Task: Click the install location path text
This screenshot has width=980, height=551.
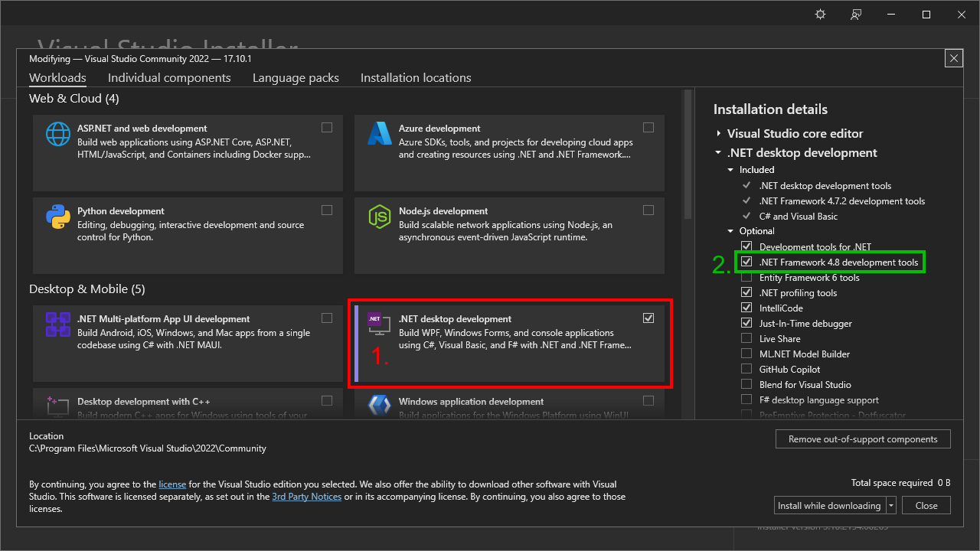Action: pos(148,448)
